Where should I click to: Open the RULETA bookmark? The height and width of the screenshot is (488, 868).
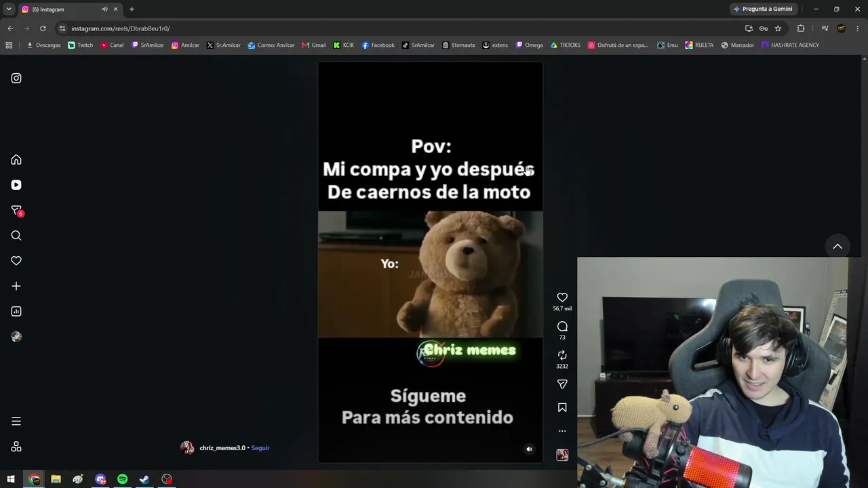pos(699,45)
